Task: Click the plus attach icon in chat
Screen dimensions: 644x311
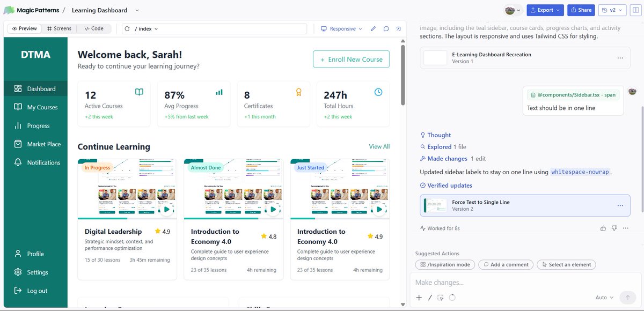Action: tap(419, 298)
